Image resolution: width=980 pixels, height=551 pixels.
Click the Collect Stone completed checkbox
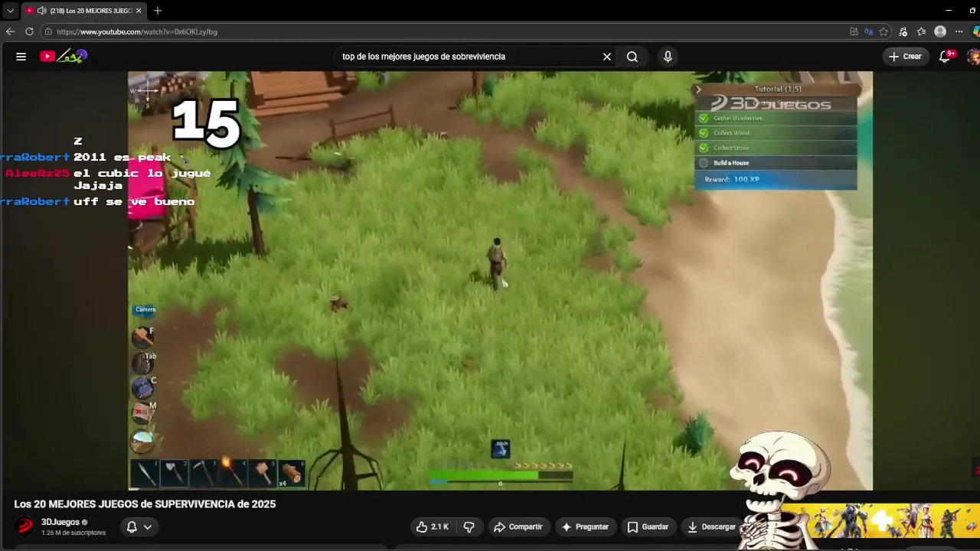click(704, 148)
